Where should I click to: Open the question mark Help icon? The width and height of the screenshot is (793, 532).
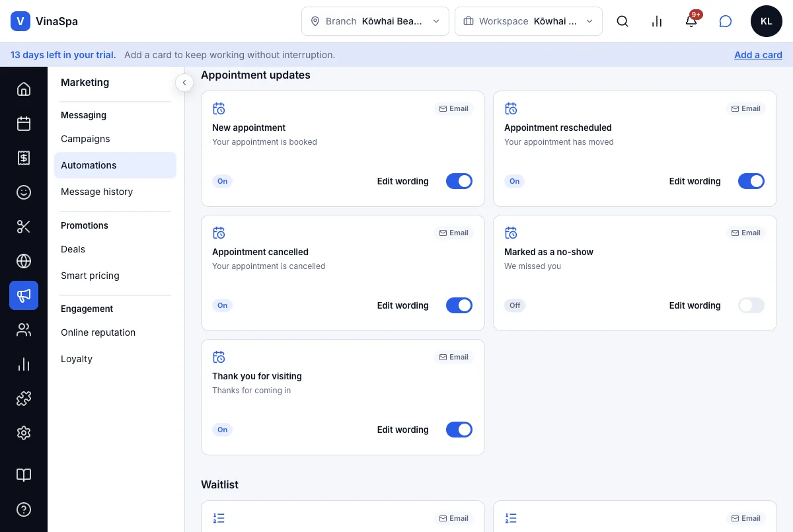coord(24,510)
